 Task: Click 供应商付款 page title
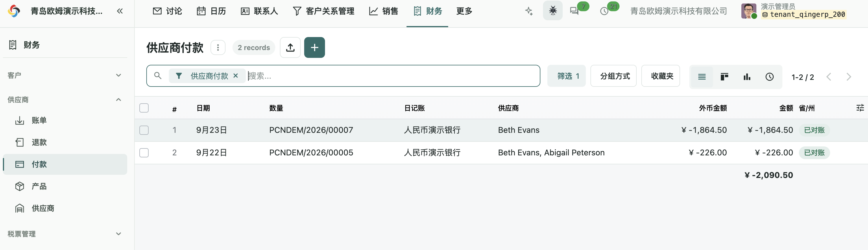(x=175, y=47)
